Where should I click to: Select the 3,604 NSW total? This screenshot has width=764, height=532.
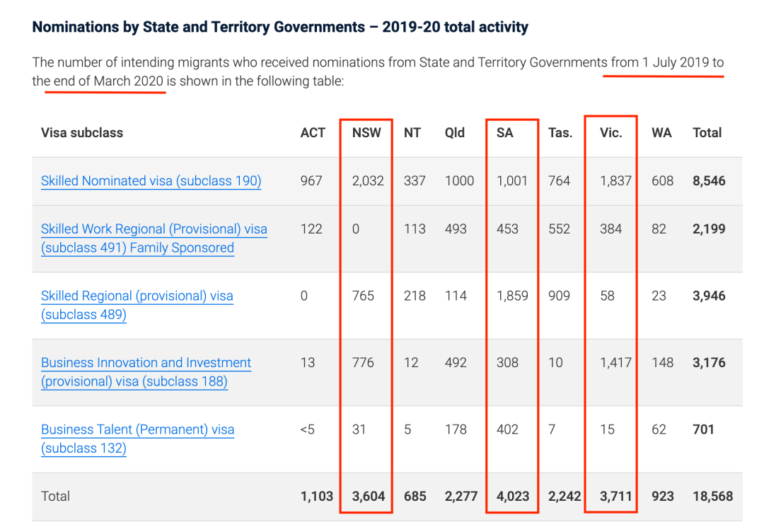pyautogui.click(x=369, y=496)
